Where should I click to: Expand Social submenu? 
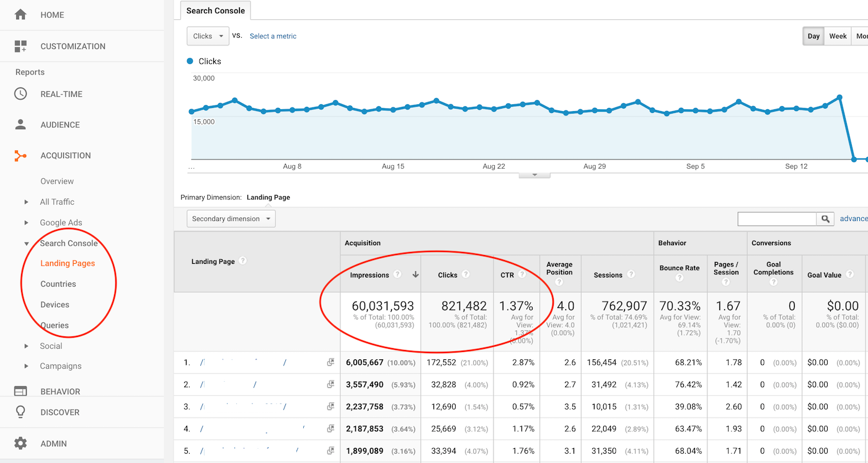26,346
